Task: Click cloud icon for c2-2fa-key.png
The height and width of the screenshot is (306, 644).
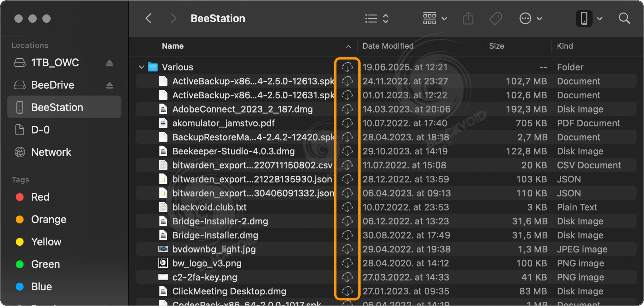Action: click(347, 277)
